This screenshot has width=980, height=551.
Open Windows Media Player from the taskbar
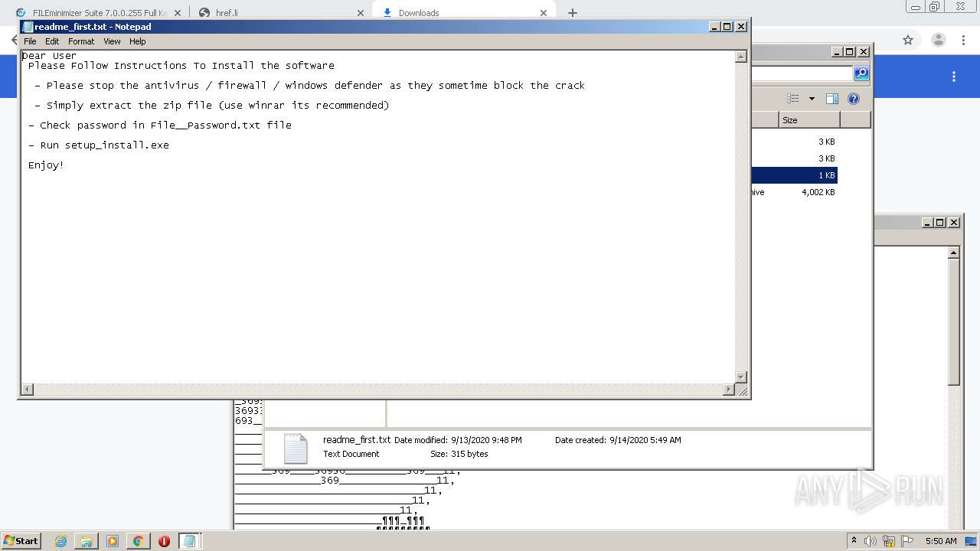113,541
